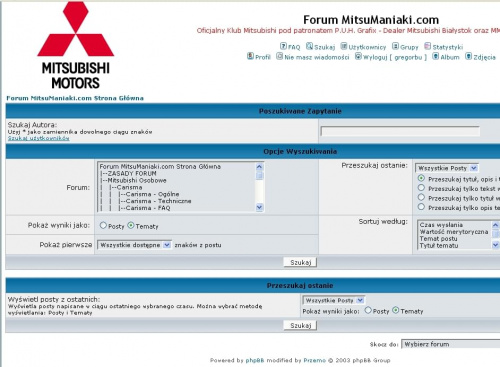Open Wszystkie Posty dropdown beside Przeszukaj ostatnie

click(x=447, y=168)
